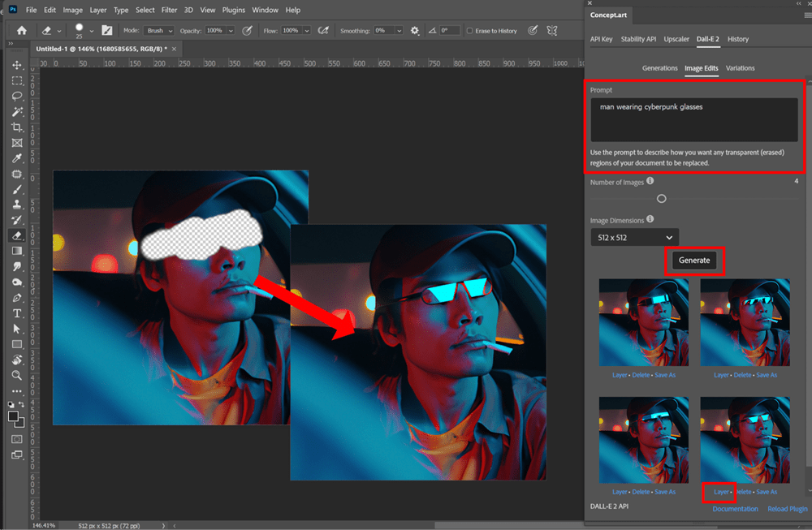Select the Gradient tool
The width and height of the screenshot is (812, 530).
point(17,251)
